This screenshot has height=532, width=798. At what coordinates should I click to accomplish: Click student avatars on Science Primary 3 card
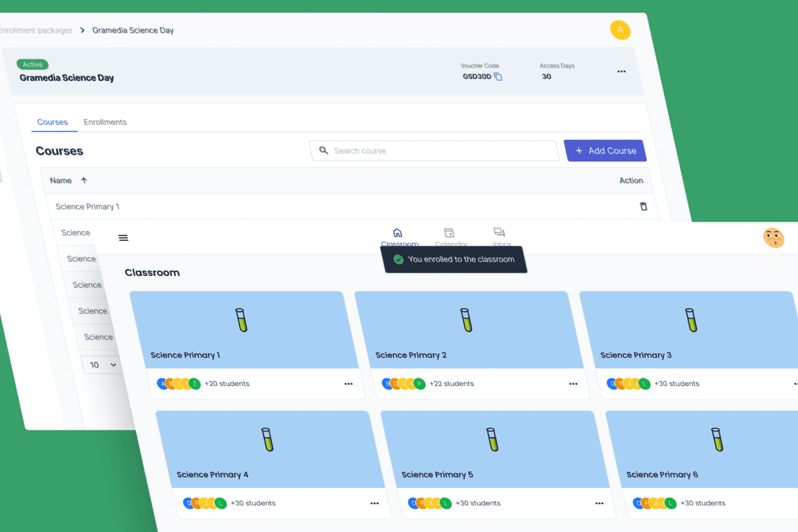tap(629, 384)
